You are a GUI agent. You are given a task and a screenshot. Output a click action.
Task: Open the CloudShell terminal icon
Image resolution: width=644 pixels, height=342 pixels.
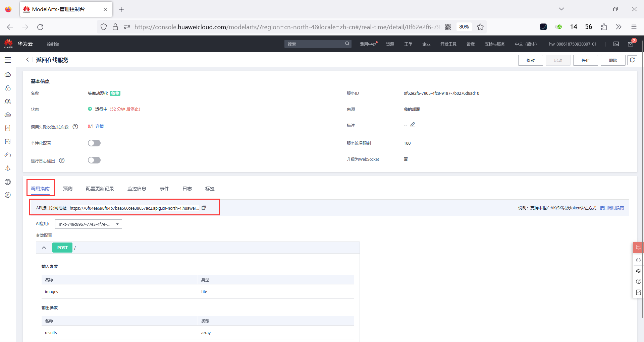click(x=616, y=44)
